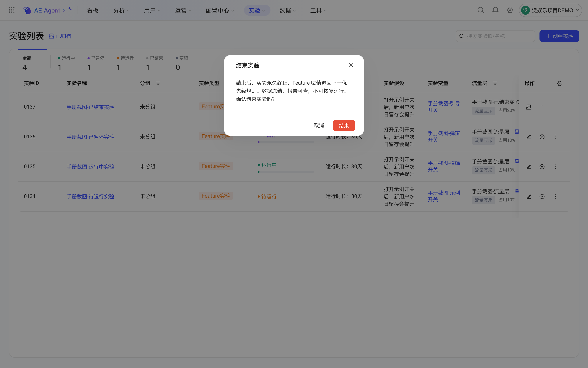Image resolution: width=588 pixels, height=368 pixels.
Task: Start experiment 0134 with play icon
Action: pyautogui.click(x=542, y=196)
